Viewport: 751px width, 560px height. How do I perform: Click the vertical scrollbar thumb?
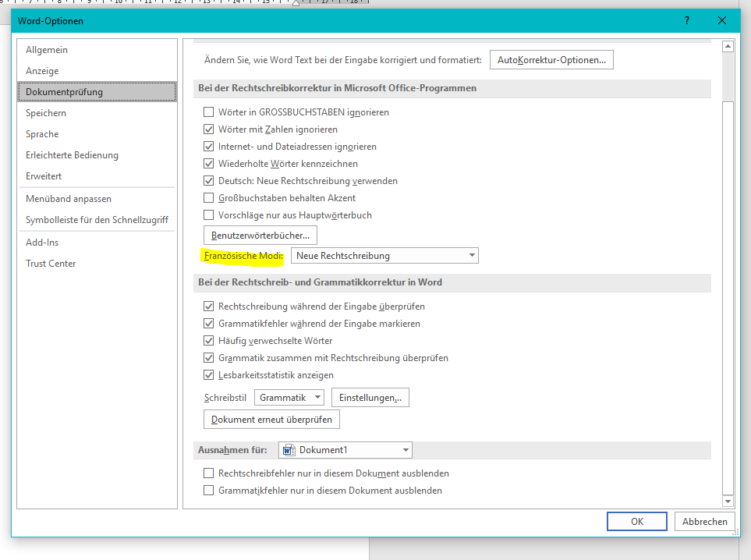click(x=728, y=297)
